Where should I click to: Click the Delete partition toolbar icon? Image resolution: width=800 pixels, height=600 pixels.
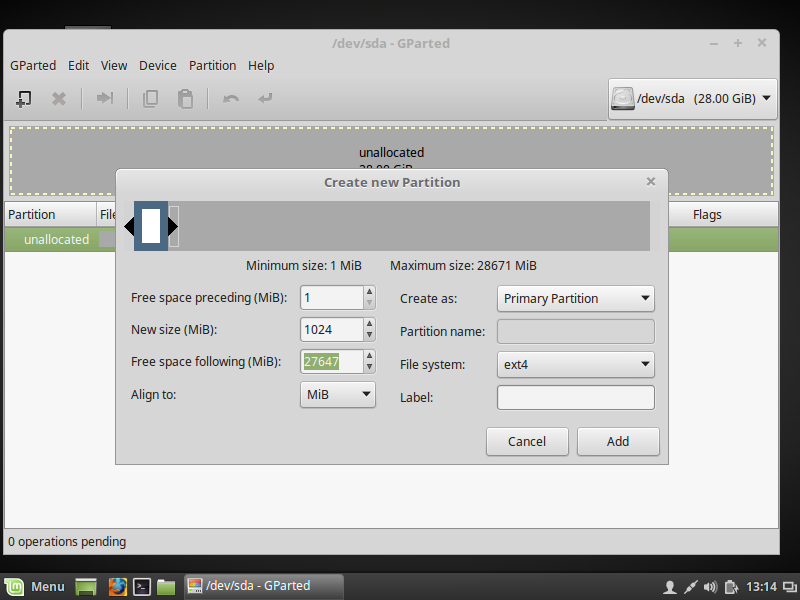tap(59, 98)
